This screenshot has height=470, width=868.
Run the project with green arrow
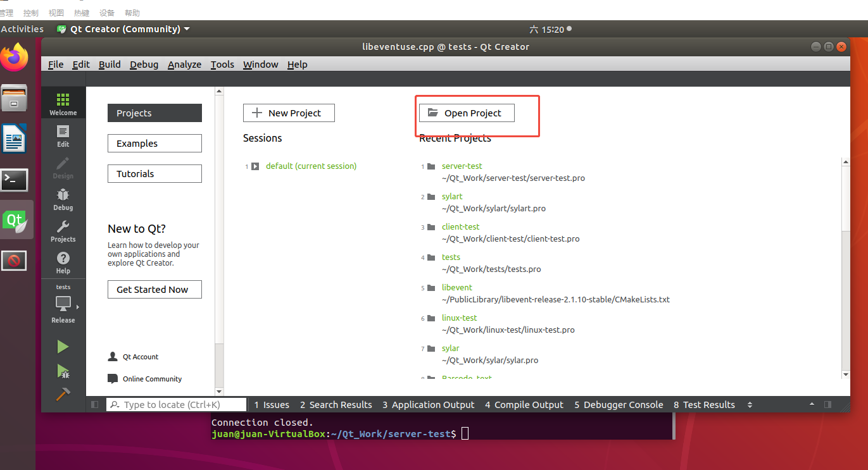[63, 347]
